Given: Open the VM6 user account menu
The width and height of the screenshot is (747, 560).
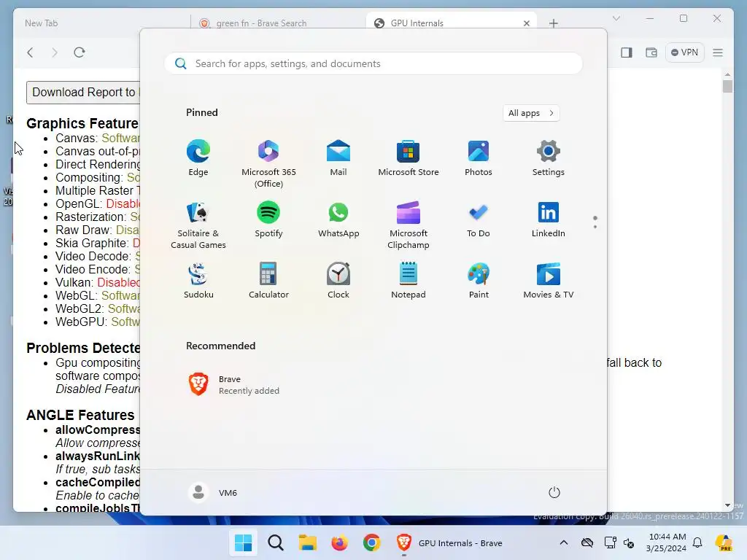Looking at the screenshot, I should point(213,492).
